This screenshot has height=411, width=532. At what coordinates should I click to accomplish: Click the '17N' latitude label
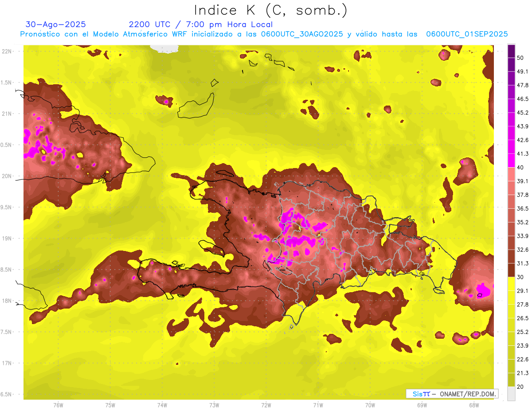[7, 363]
